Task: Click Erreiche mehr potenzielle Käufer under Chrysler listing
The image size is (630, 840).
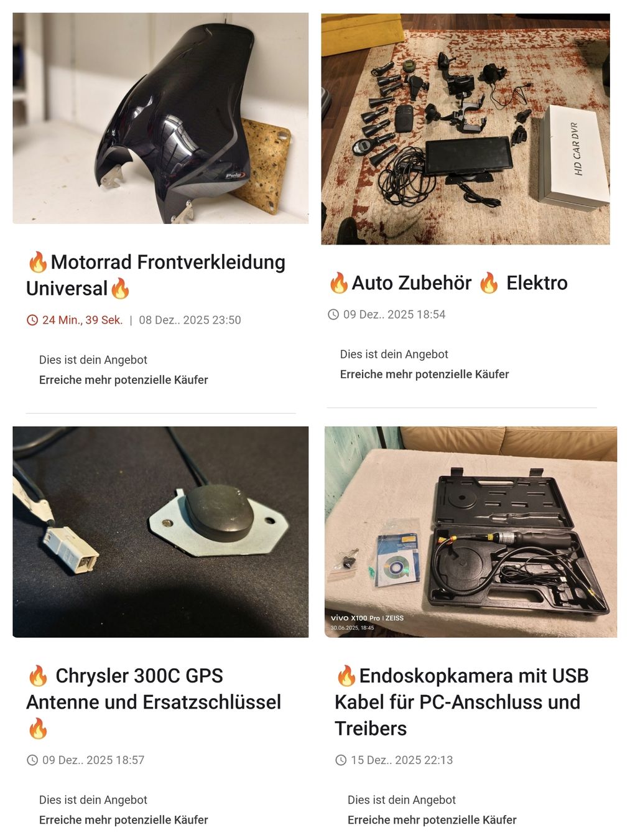Action: [x=124, y=819]
